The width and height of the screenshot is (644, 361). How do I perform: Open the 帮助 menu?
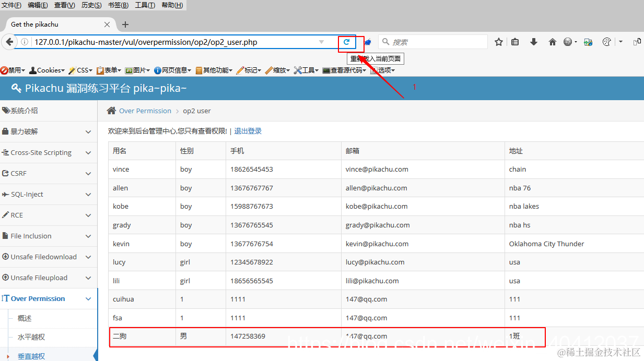point(172,5)
